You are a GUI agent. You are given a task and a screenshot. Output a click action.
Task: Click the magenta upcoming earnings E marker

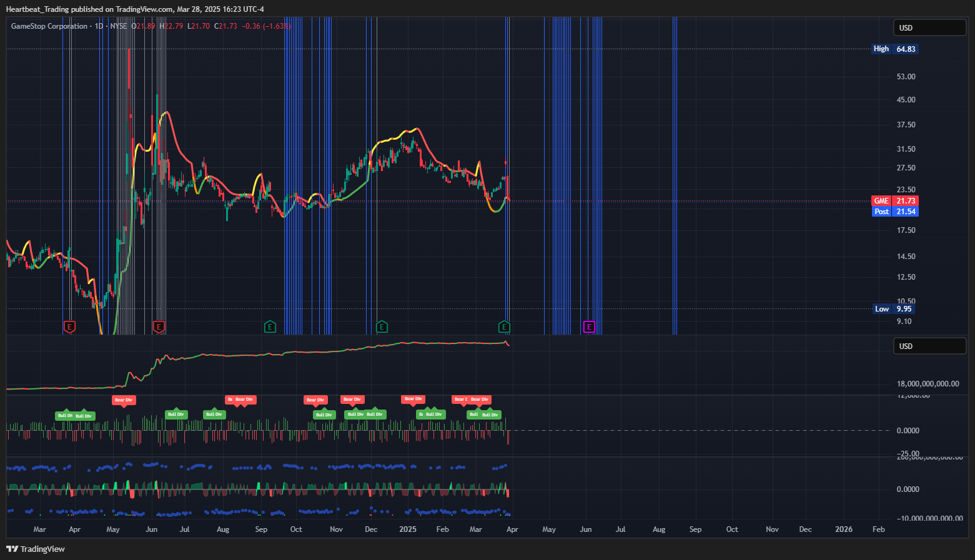588,327
